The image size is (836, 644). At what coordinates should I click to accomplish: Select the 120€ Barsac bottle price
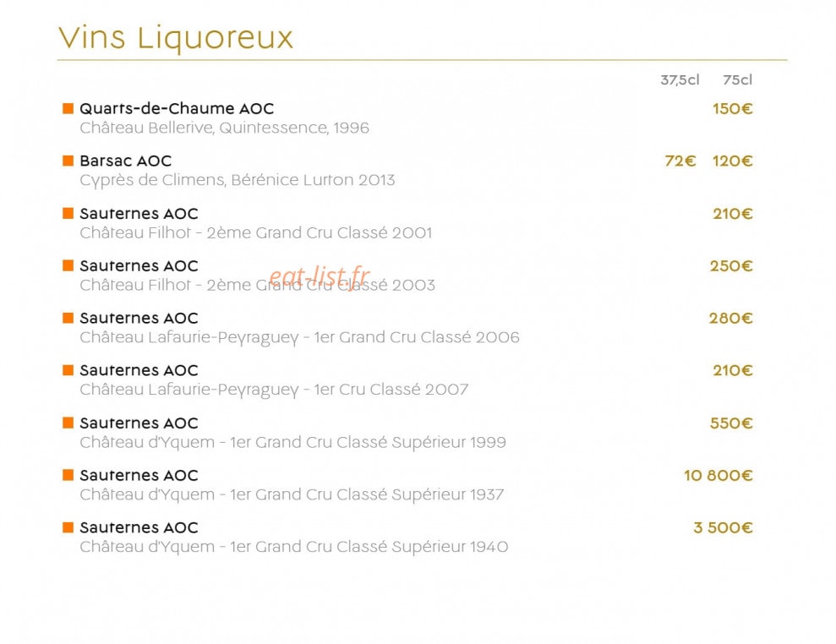coord(733,161)
